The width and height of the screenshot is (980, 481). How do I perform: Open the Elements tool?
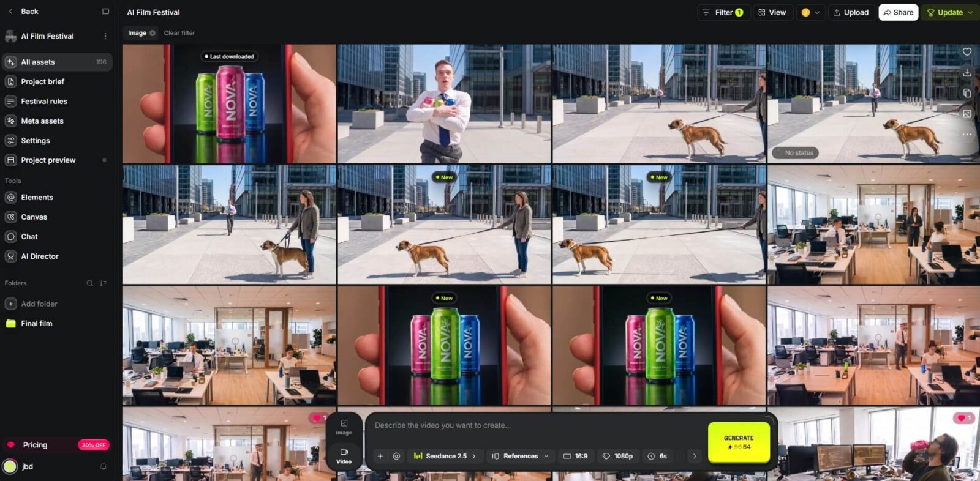coord(57,197)
